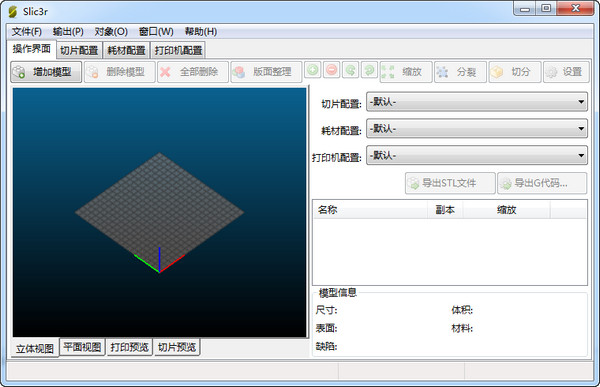Switch to the 打印机配置 tab
Viewport: 600px width, 387px height.
pyautogui.click(x=178, y=51)
